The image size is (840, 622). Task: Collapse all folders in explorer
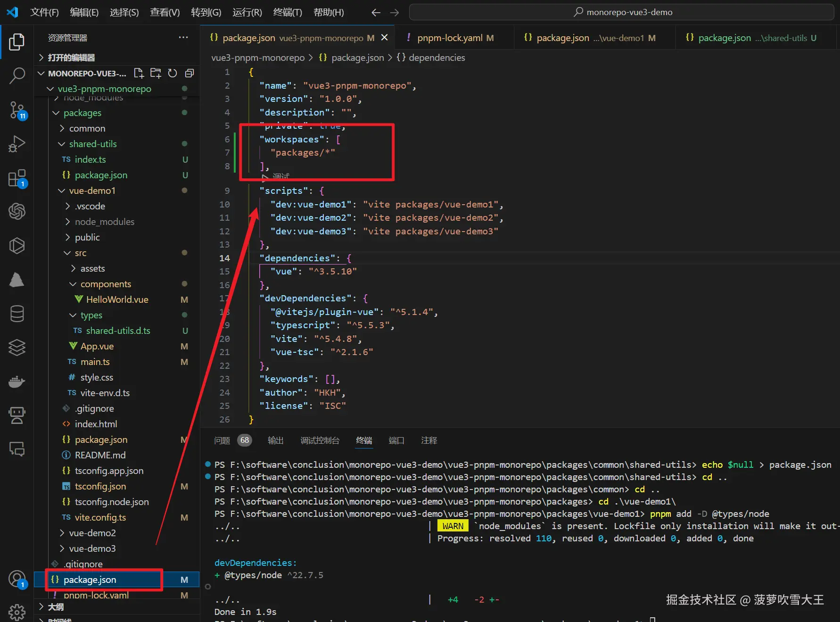(189, 73)
